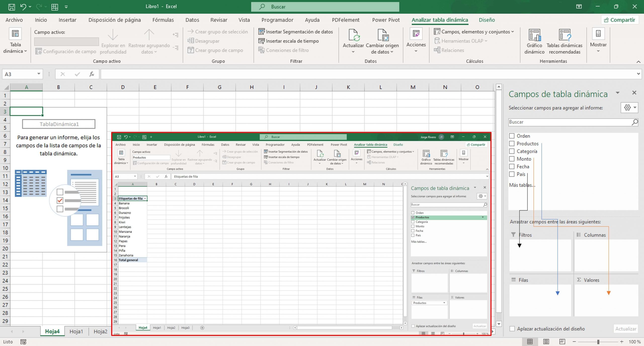Expand the Mostrar dropdown arrow

pyautogui.click(x=598, y=51)
